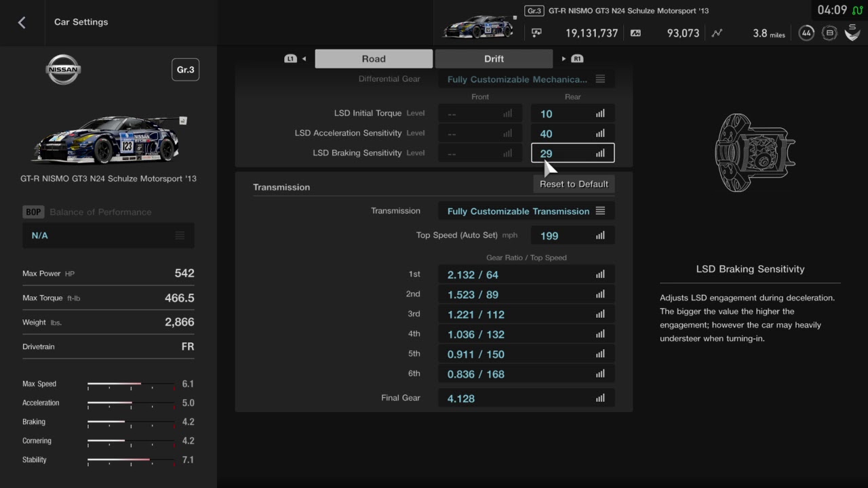Screen dimensions: 868x488
Task: Click the Braking rating bar
Action: pyautogui.click(x=131, y=422)
